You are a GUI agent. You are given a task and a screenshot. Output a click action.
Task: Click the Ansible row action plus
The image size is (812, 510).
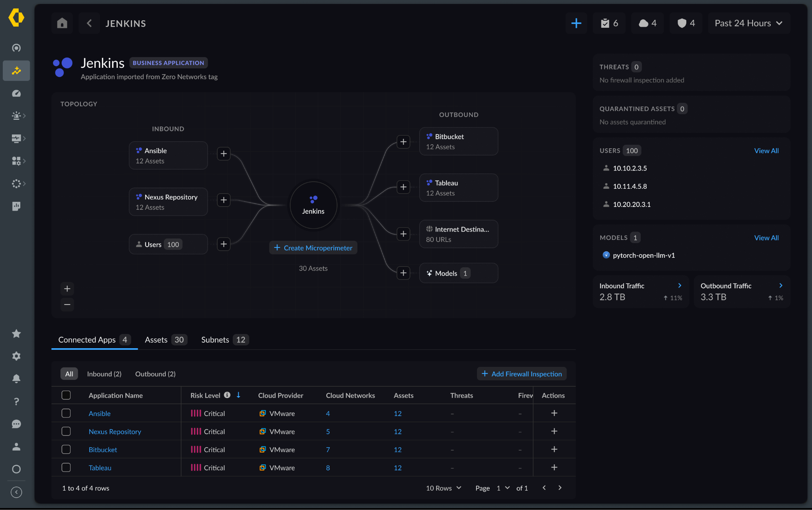point(554,413)
